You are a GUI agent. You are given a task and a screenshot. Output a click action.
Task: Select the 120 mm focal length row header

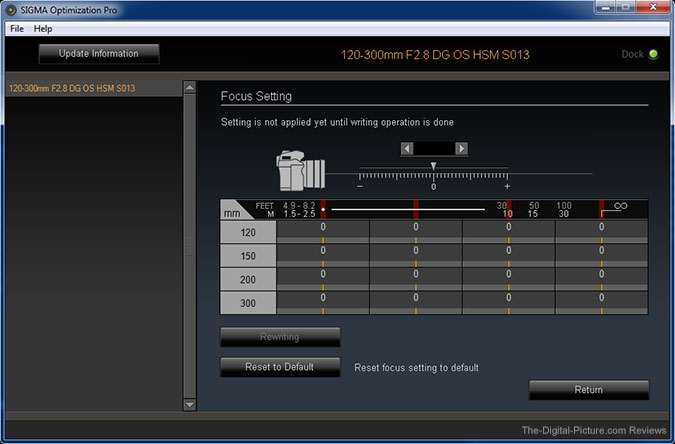(x=248, y=233)
